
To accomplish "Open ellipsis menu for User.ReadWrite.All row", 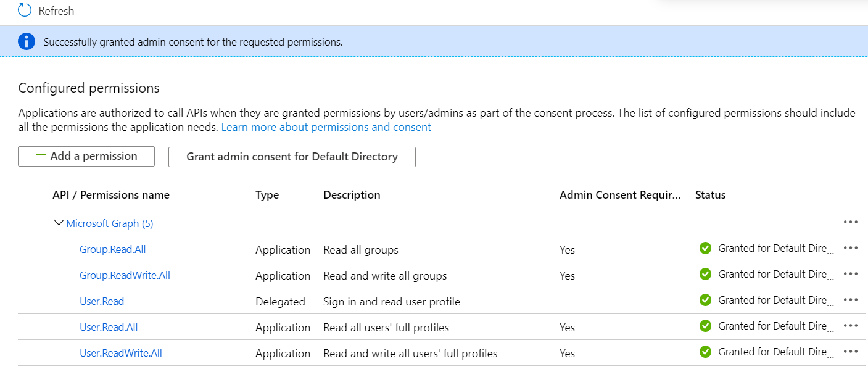I will [x=851, y=352].
